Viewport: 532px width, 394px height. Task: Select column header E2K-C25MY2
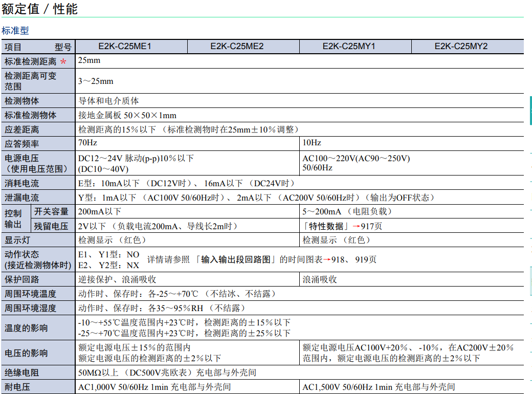tap(461, 47)
